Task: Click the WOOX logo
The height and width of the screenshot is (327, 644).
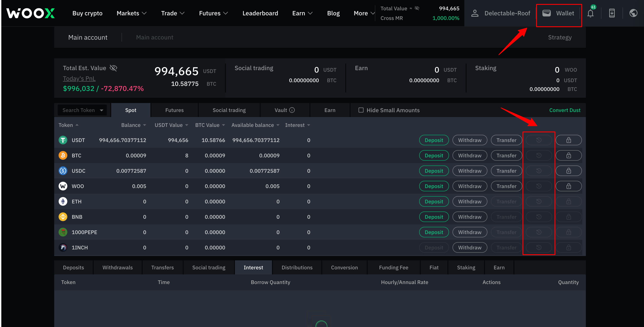Action: [x=30, y=13]
